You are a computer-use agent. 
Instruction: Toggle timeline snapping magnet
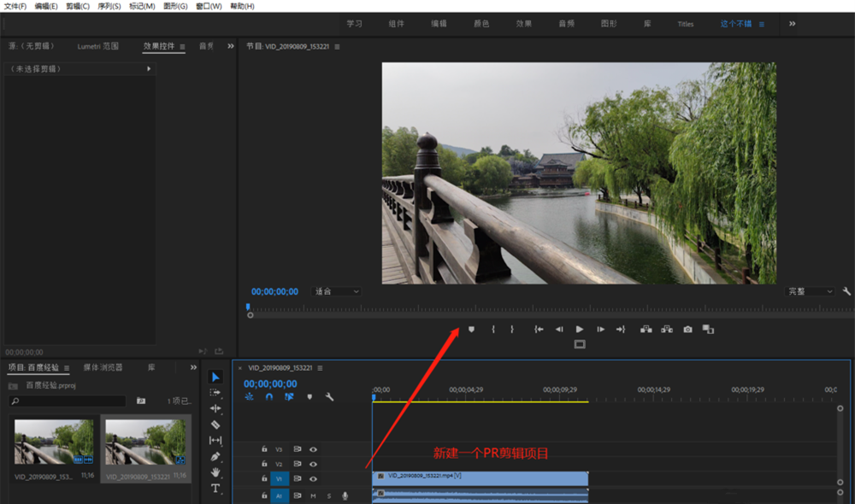pos(269,397)
